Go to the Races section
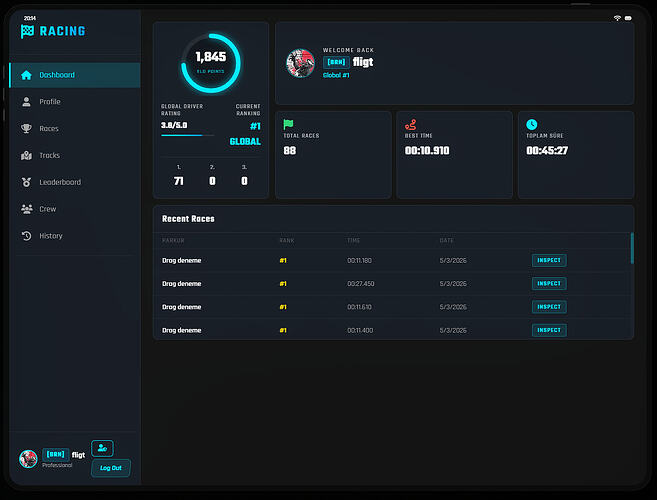This screenshot has width=657, height=500. pyautogui.click(x=75, y=129)
